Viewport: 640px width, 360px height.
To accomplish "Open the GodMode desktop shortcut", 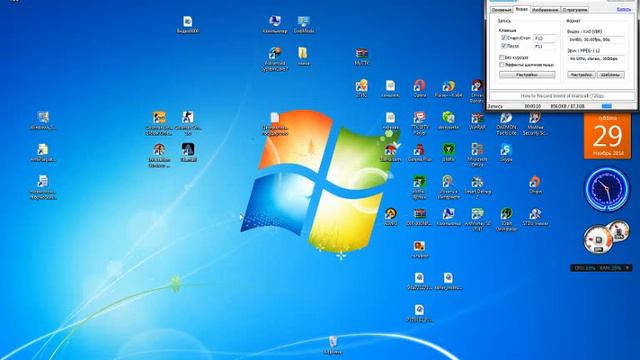I will [x=304, y=24].
